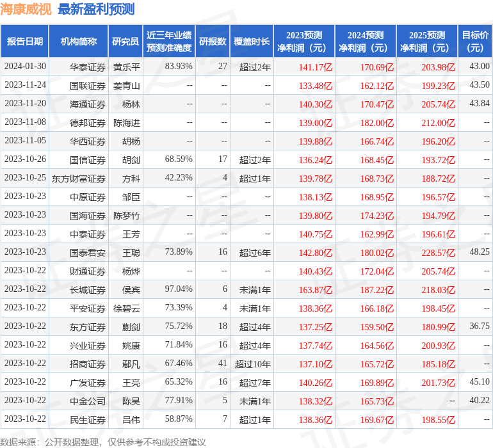Click the 83.93% accuracy value
The image size is (493, 448).
coord(179,67)
